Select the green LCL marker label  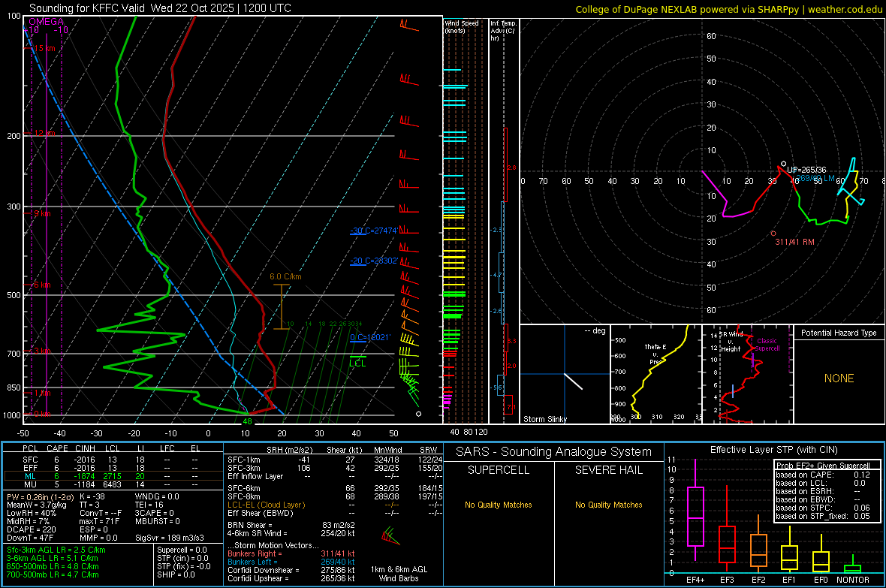pos(357,363)
